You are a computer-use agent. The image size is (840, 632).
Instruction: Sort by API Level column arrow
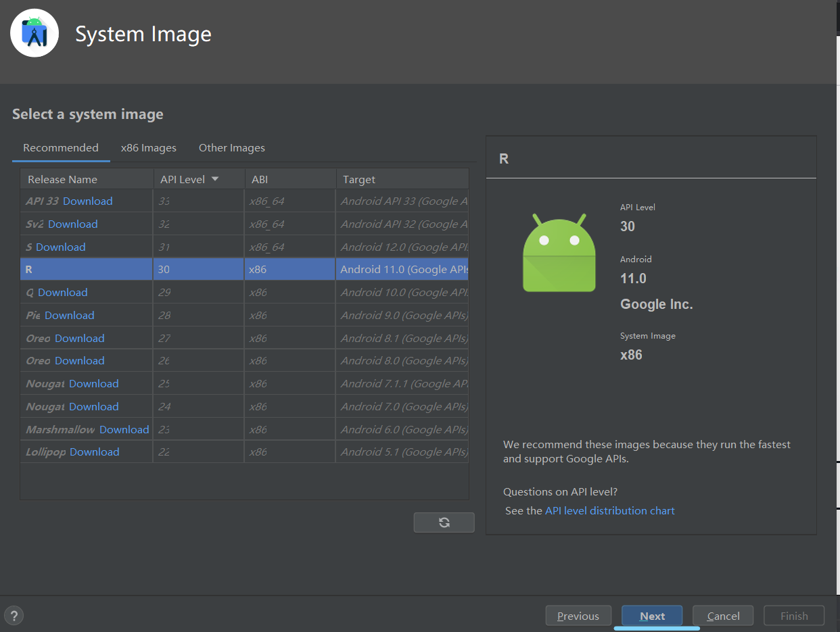(x=215, y=179)
